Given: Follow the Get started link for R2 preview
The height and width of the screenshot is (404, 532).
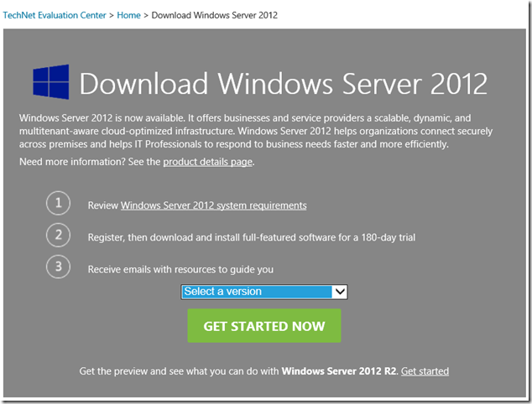Looking at the screenshot, I should tap(425, 371).
